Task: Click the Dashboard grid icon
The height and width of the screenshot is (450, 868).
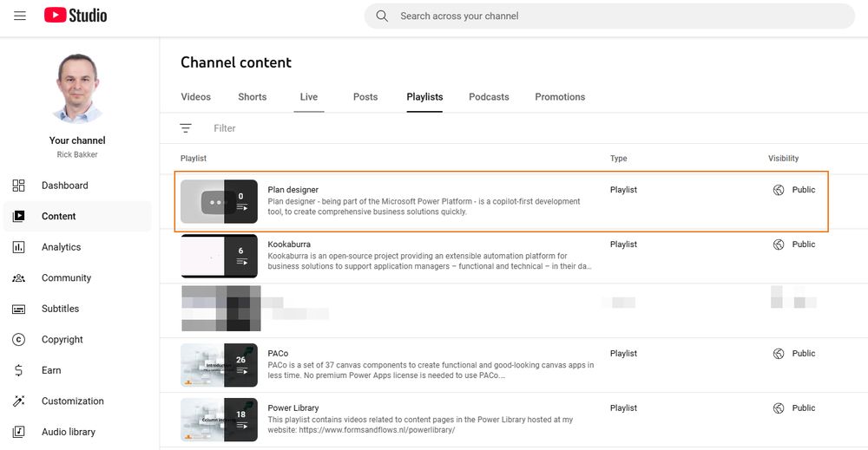Action: click(x=19, y=186)
